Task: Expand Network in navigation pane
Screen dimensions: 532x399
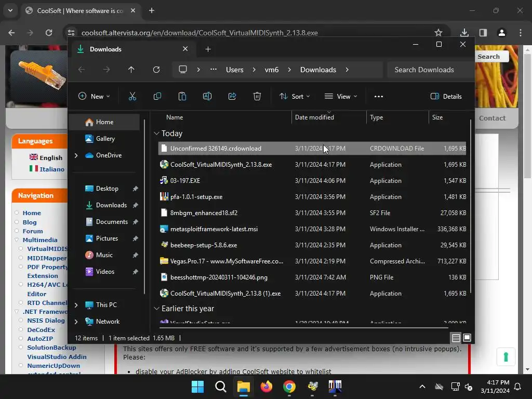Action: pos(76,322)
